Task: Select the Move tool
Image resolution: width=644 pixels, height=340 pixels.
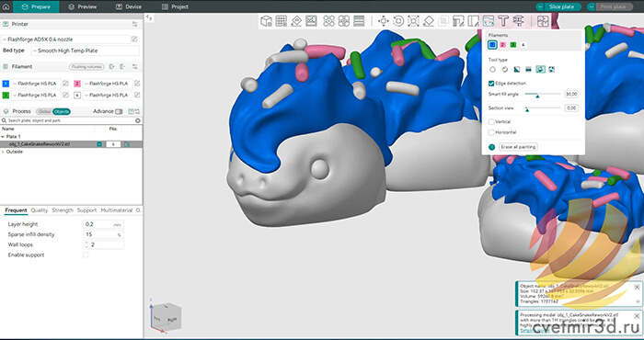Action: 384,21
